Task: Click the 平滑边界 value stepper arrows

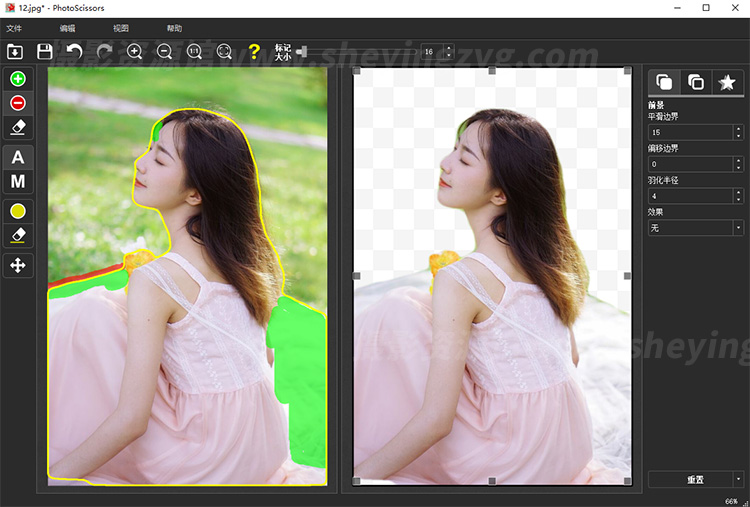Action: click(x=739, y=132)
